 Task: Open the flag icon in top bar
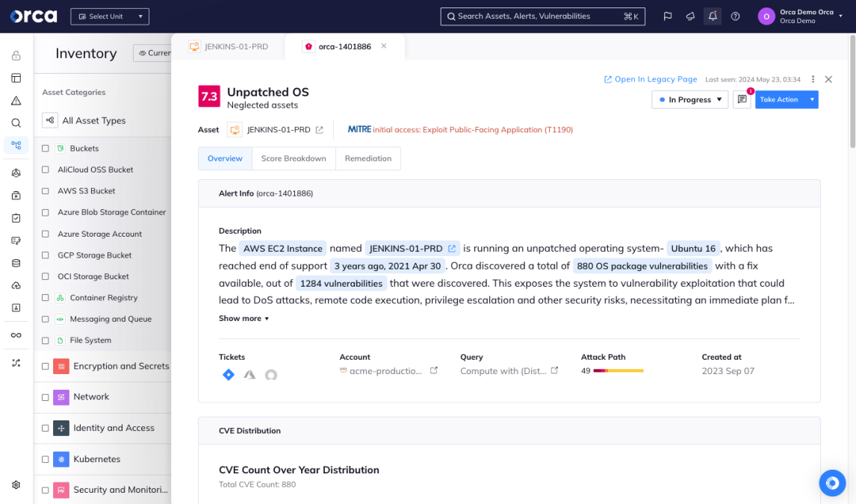click(x=667, y=16)
